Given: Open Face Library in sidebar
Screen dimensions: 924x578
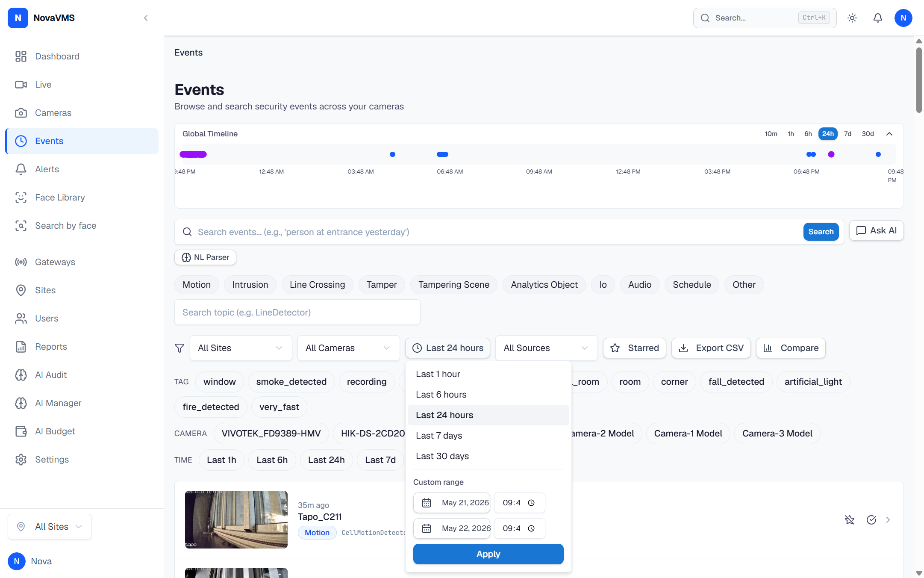Looking at the screenshot, I should coord(82,198).
